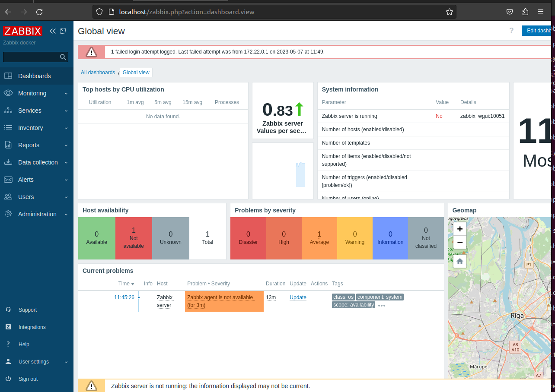555x392 pixels.
Task: Collapse the sidebar with the double-chevron icon
Action: click(53, 31)
